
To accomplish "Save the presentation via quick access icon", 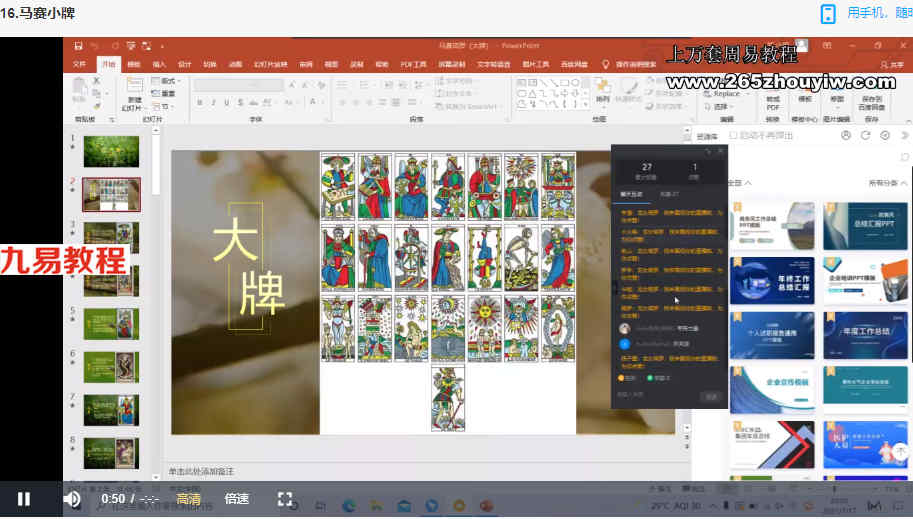I will 78,45.
